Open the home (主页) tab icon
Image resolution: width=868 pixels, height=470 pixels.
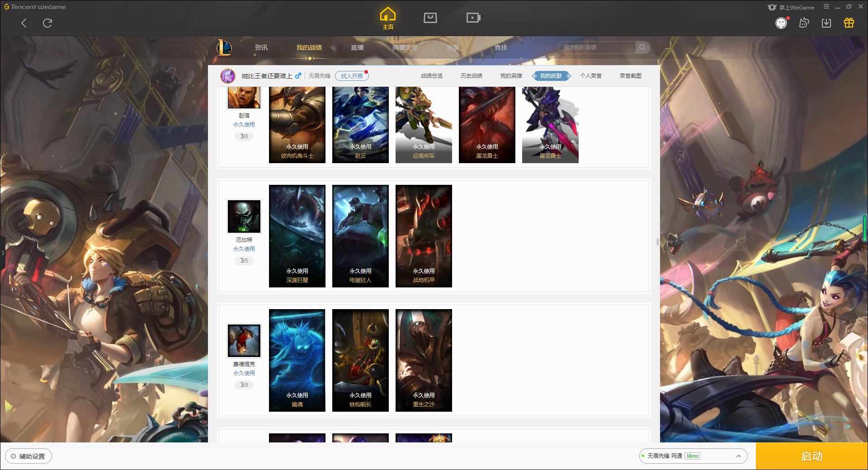click(x=388, y=18)
